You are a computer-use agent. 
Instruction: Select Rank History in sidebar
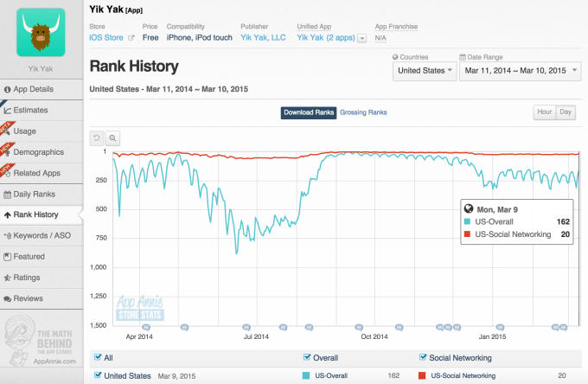pos(42,214)
